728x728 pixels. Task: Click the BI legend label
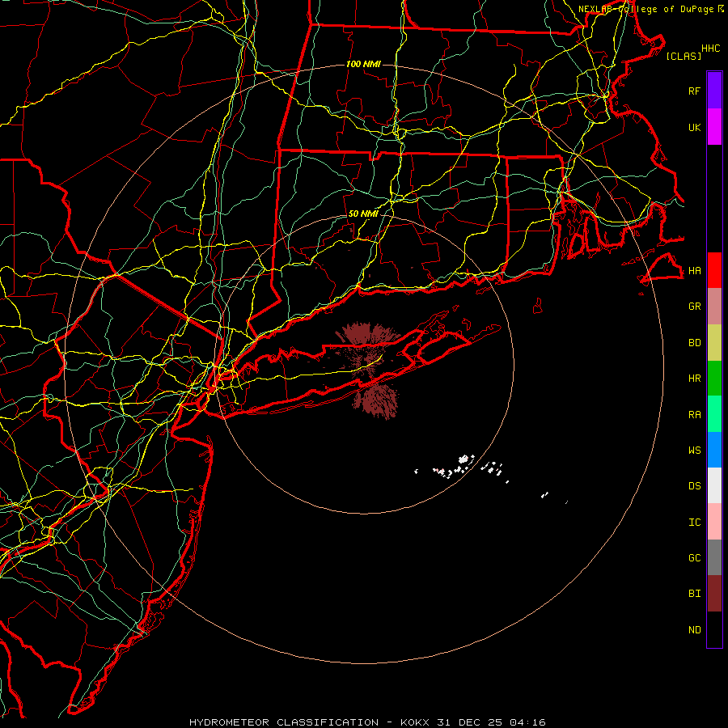pyautogui.click(x=694, y=594)
